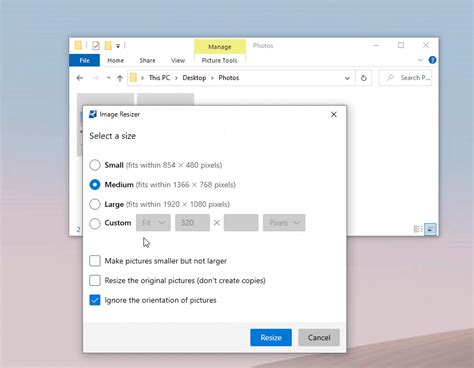Click the search magnifier icon in Explorer
Image resolution: width=474 pixels, height=368 pixels.
[x=389, y=78]
